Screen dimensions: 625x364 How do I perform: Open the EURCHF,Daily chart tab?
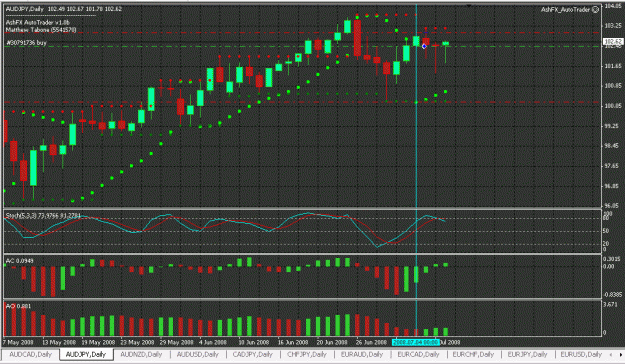click(473, 354)
